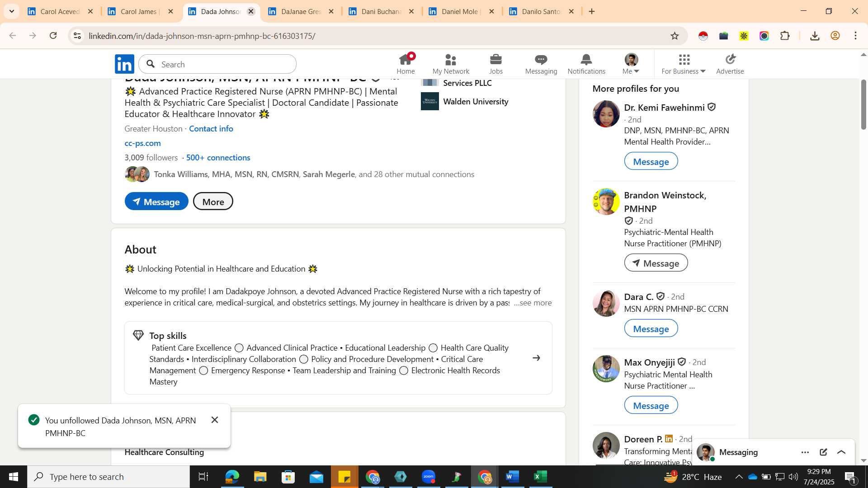Open Sticky Notes from taskbar
Screen dimensions: 868x488
pyautogui.click(x=344, y=477)
